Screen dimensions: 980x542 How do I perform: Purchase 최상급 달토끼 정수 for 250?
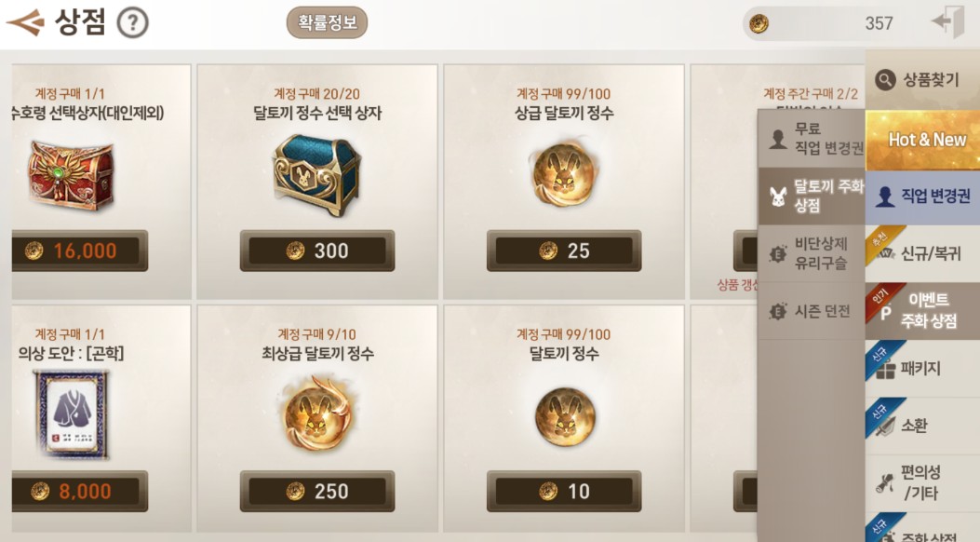coord(316,492)
